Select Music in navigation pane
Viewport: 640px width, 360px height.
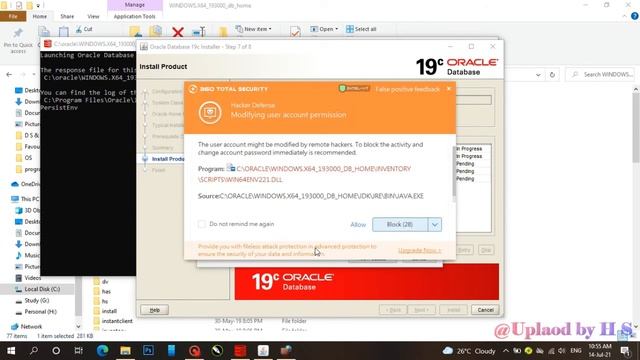(28, 255)
